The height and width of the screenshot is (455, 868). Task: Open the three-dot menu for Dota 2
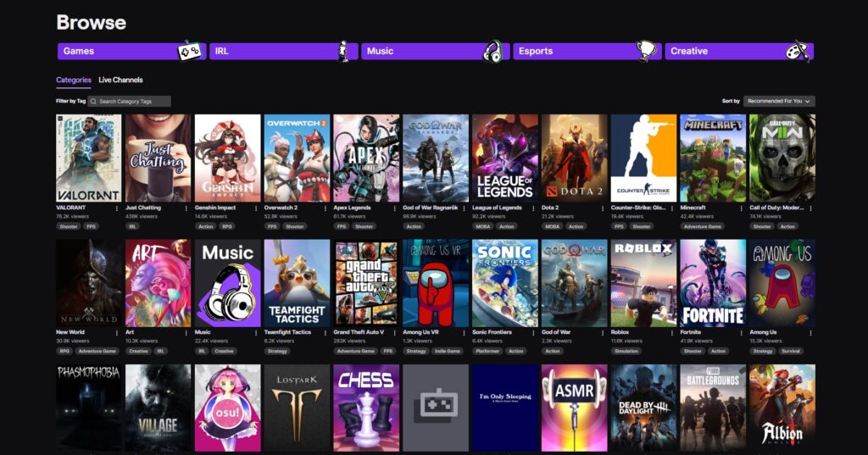point(603,208)
